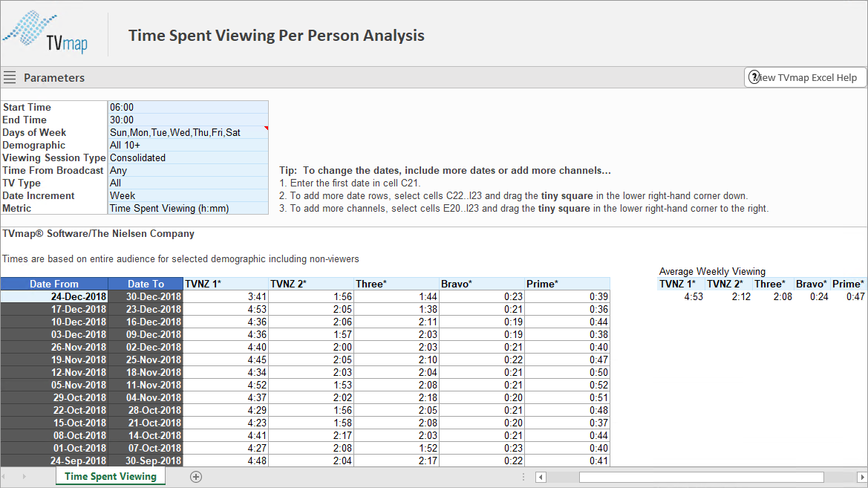
Task: Select the TV Type All cell
Action: pyautogui.click(x=188, y=183)
